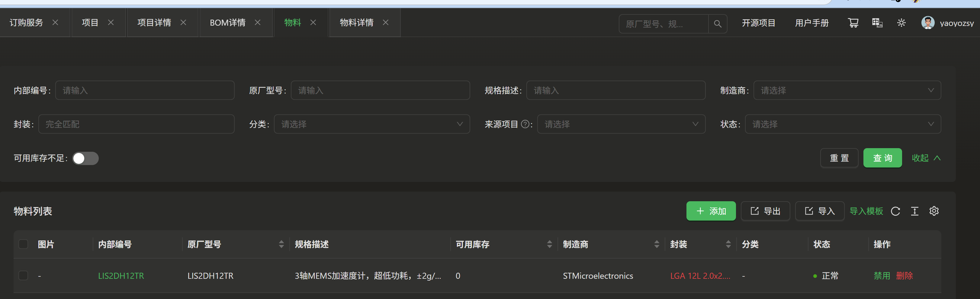
Task: Check the select-all checkbox in table header
Action: pyautogui.click(x=24, y=244)
